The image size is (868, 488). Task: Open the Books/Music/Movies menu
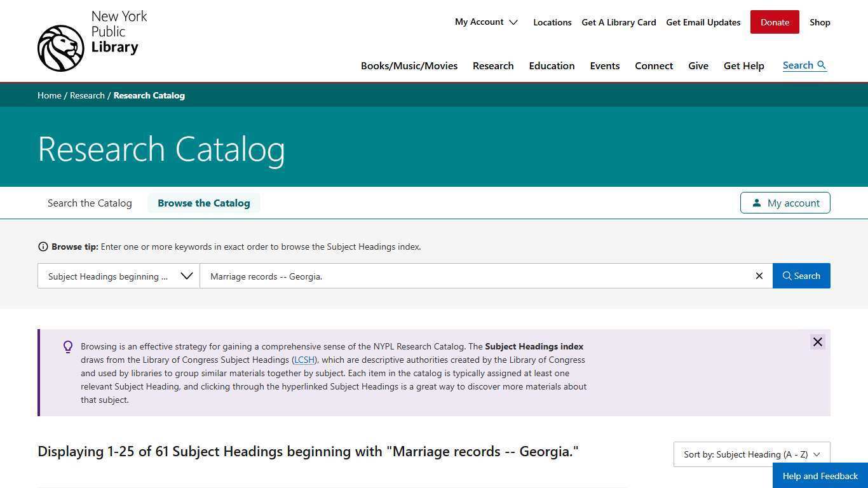[x=409, y=66]
